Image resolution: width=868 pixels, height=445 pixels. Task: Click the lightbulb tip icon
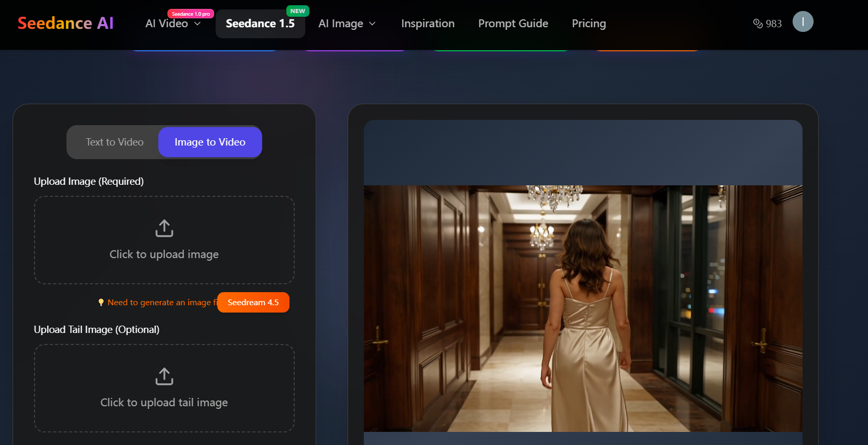click(x=101, y=303)
